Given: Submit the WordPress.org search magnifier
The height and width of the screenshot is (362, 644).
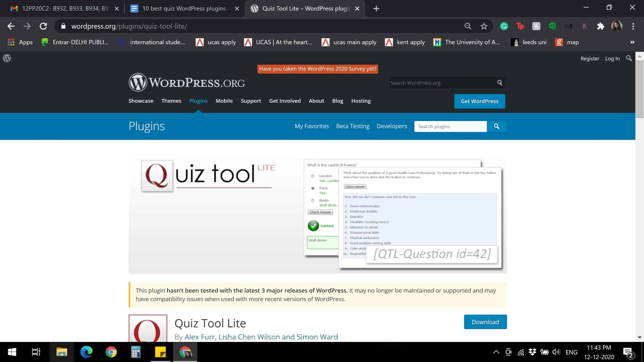Looking at the screenshot, I should pyautogui.click(x=499, y=83).
